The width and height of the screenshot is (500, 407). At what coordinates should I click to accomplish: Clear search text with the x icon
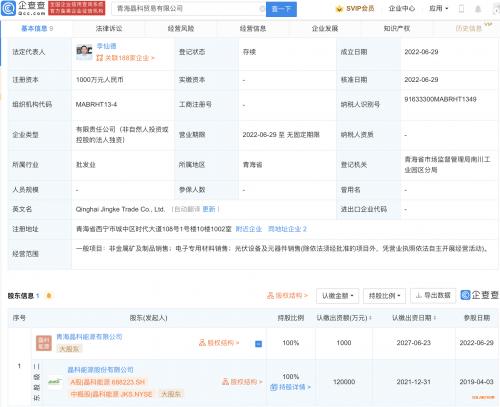click(262, 9)
